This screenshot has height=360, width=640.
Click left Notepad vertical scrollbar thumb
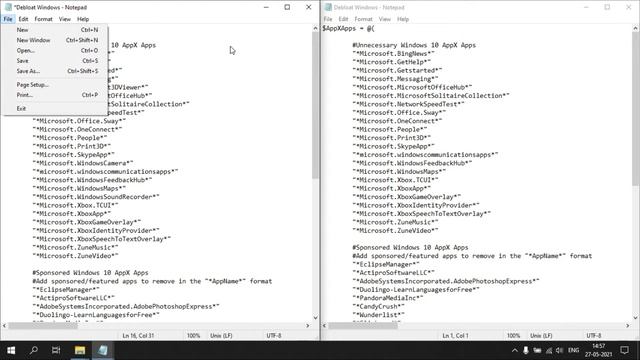tap(316, 105)
